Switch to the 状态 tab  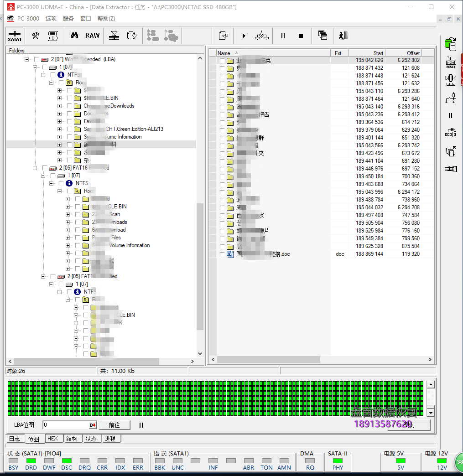[x=91, y=439]
